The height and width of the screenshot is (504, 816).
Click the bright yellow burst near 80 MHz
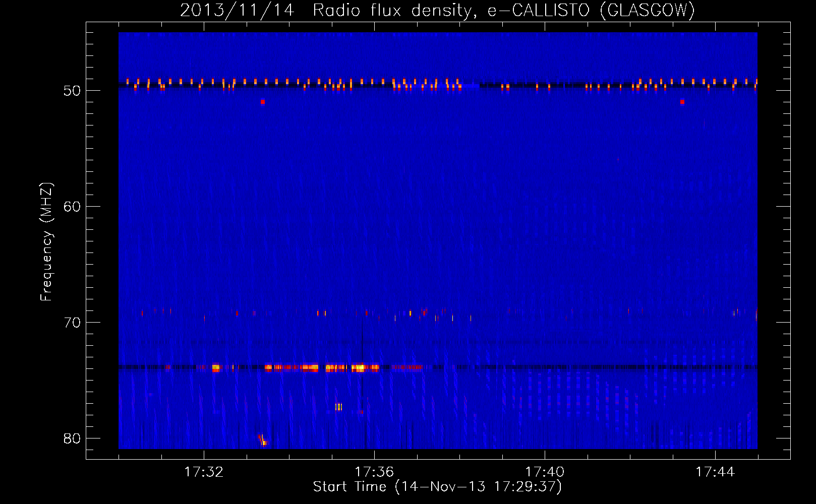pos(262,441)
